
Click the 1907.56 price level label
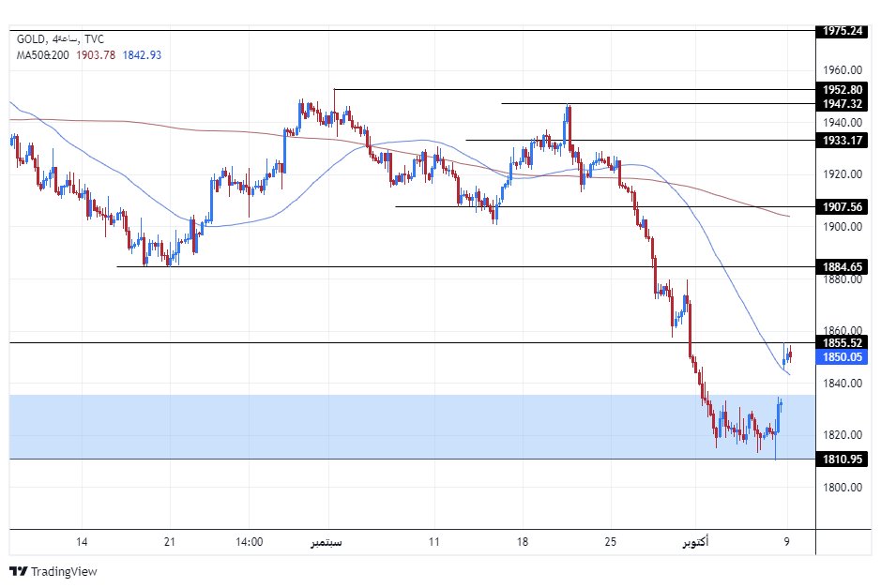click(x=843, y=207)
